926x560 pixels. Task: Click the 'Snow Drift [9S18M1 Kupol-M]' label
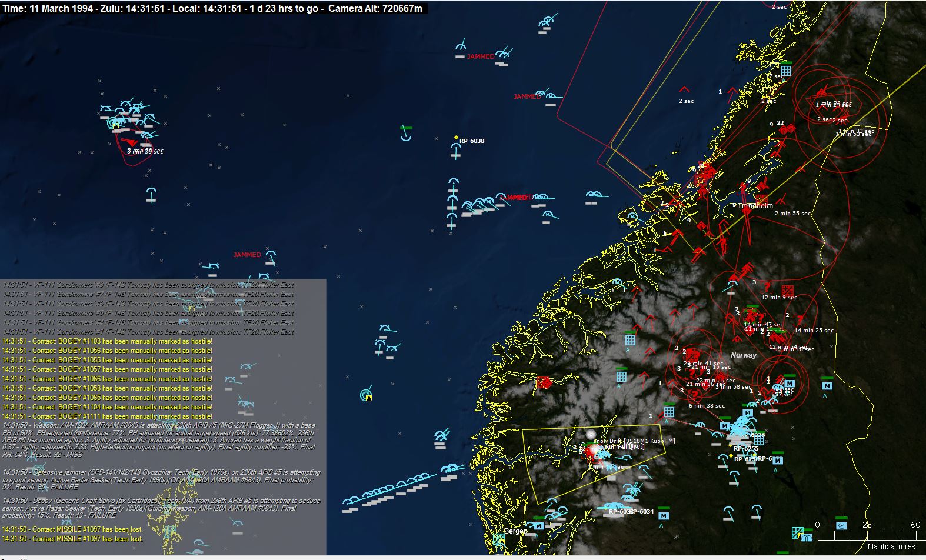click(634, 441)
